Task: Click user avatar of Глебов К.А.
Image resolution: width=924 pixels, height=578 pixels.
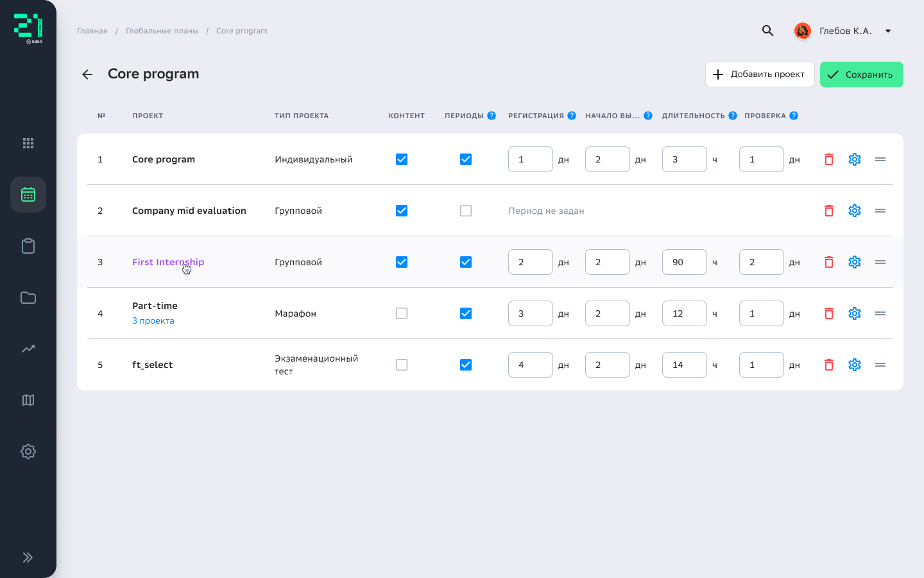Action: pyautogui.click(x=803, y=31)
